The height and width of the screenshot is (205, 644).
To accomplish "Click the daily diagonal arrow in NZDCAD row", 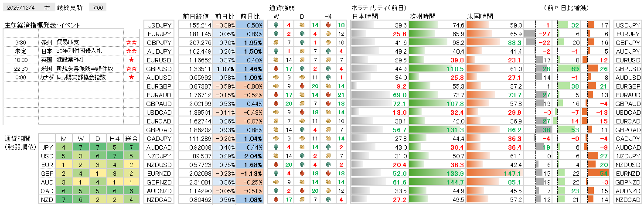I will click(x=302, y=199).
